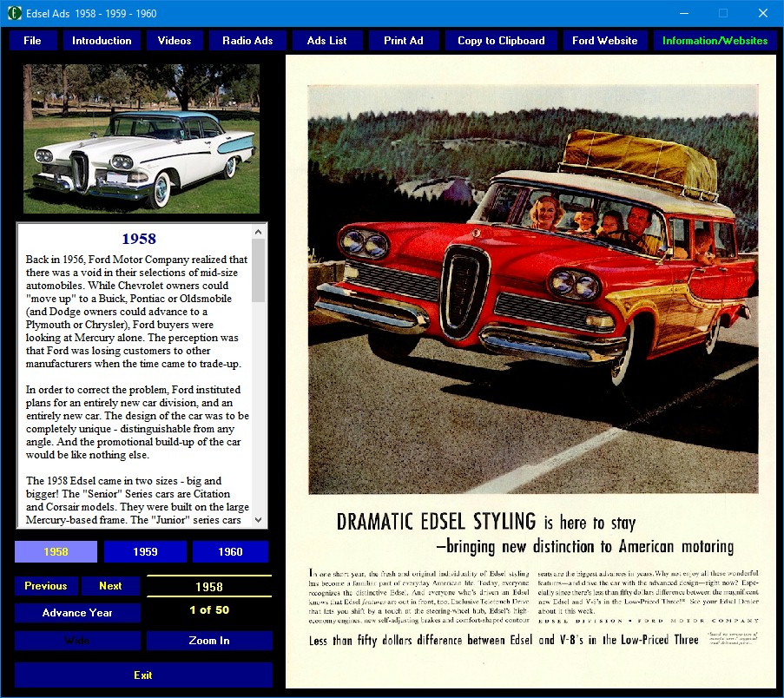Viewport: 784px width, 698px height.
Task: Click the white and blue Edsel photo
Action: tap(142, 139)
